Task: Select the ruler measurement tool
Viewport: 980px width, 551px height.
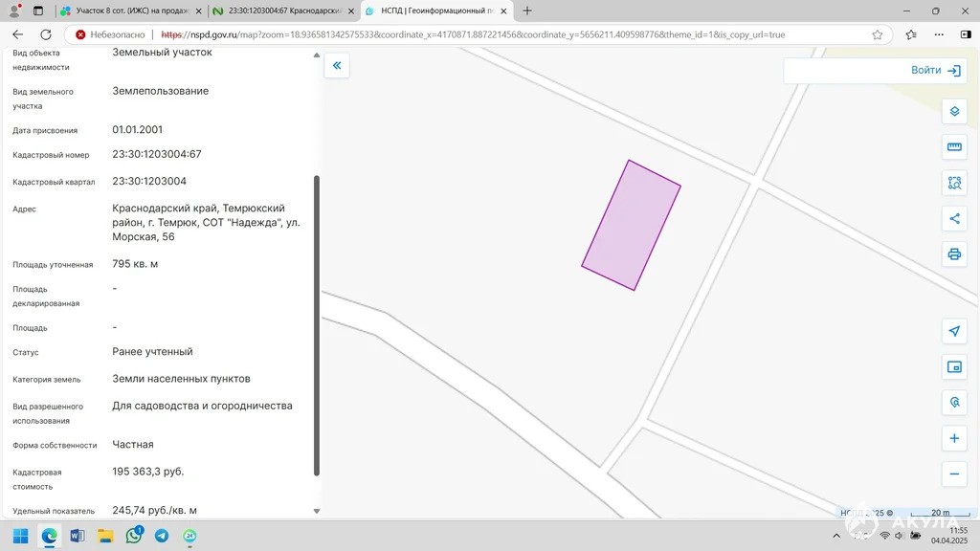Action: point(954,146)
